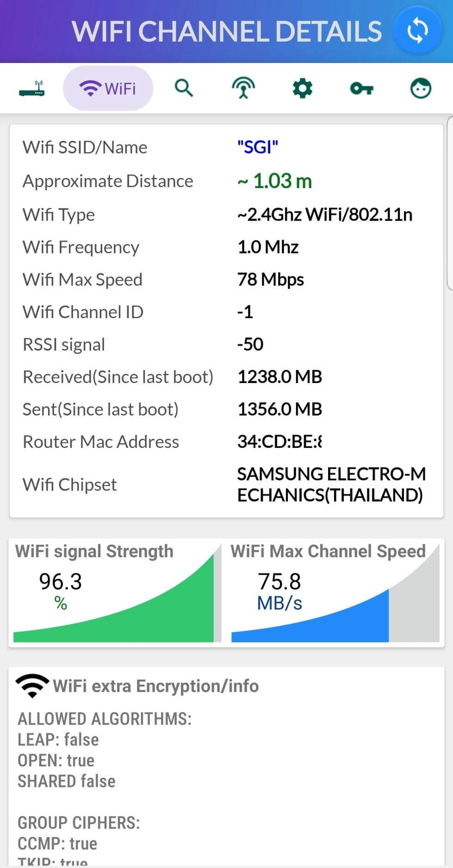Viewport: 453px width, 868px height.
Task: Tap the refresh button in the header
Action: click(x=417, y=31)
